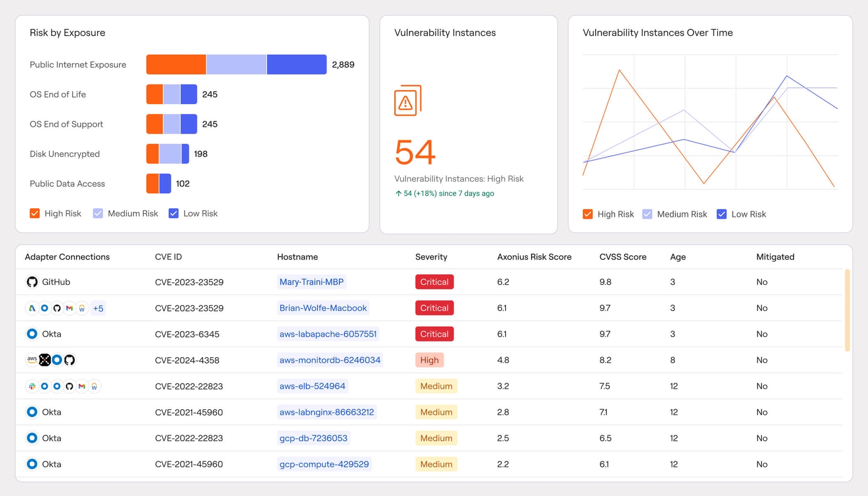Sort by the Severity column header
868x496 pixels.
point(431,257)
